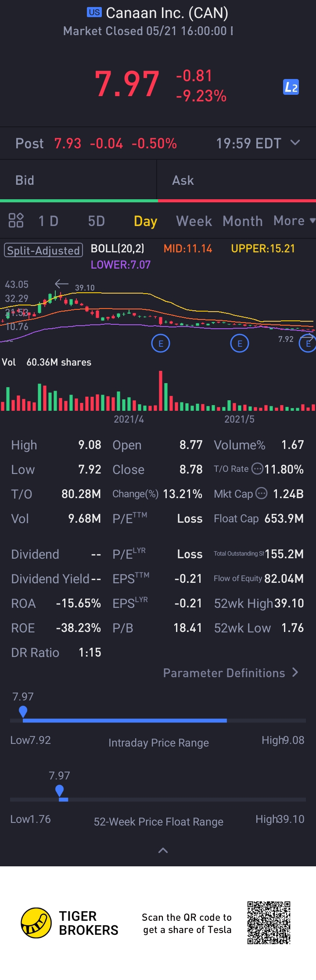Expand the post-market quote chevron
The width and height of the screenshot is (316, 980).
295,143
